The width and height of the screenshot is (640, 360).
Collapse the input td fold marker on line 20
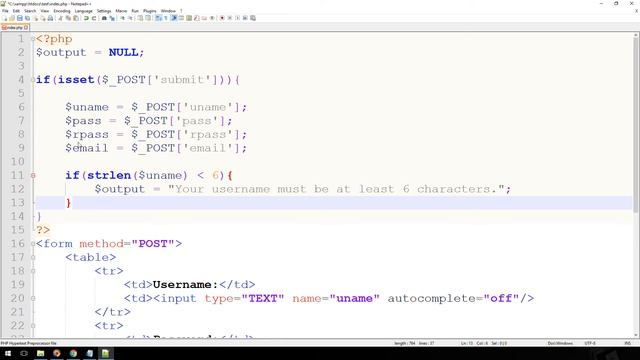(33, 298)
